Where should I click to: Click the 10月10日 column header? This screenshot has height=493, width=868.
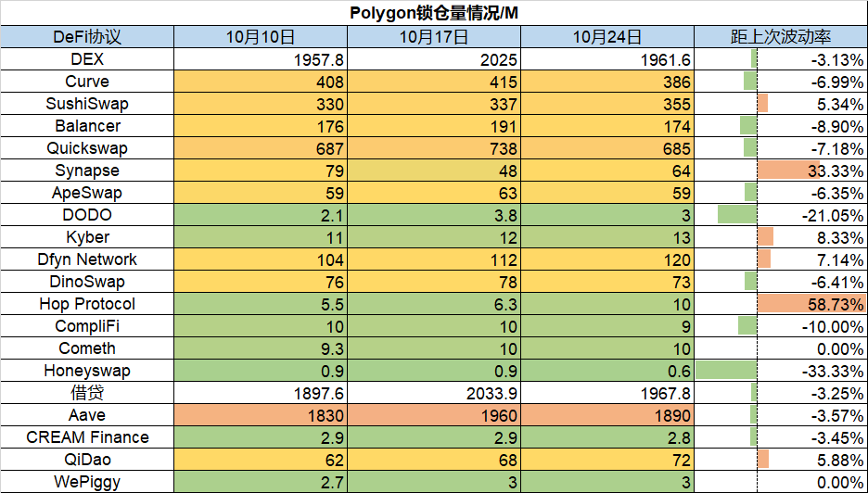261,37
